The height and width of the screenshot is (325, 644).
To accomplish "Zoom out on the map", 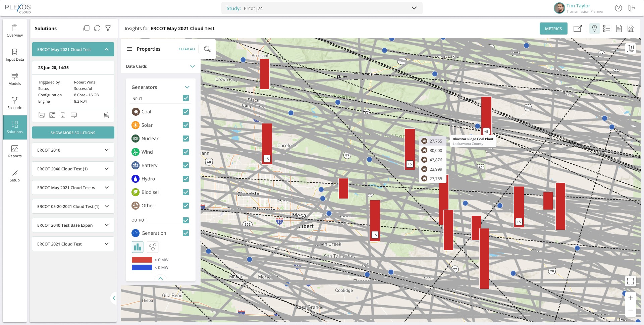I will tap(631, 311).
